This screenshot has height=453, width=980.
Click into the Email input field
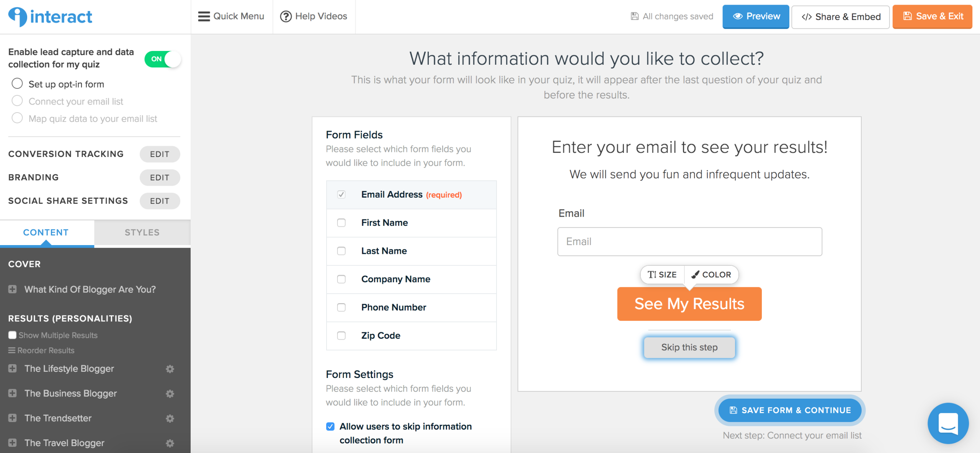[689, 242]
